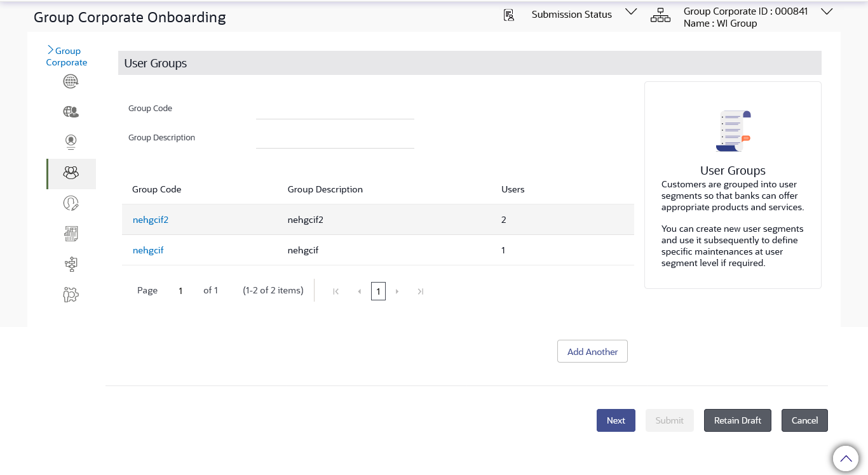Screen dimensions: 868x475
Task: Click the Submission Status document icon
Action: point(508,15)
